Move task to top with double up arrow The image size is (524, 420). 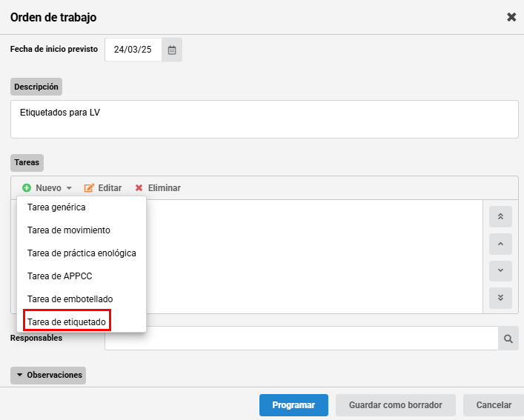(500, 217)
